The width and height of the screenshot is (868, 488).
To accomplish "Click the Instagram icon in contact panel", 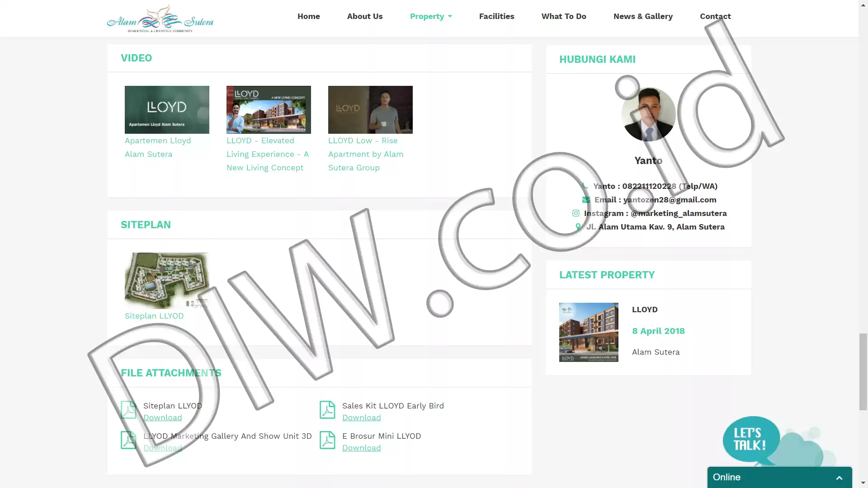I will tap(576, 213).
